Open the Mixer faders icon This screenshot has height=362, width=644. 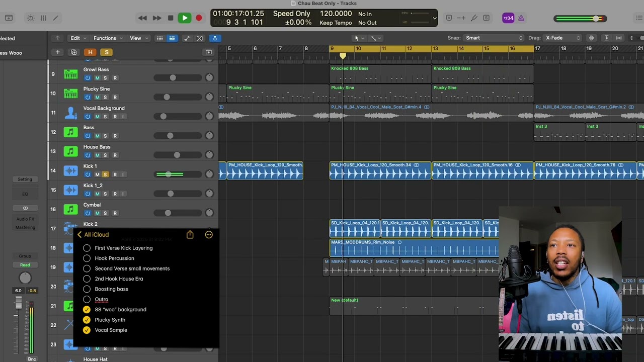pyautogui.click(x=43, y=18)
